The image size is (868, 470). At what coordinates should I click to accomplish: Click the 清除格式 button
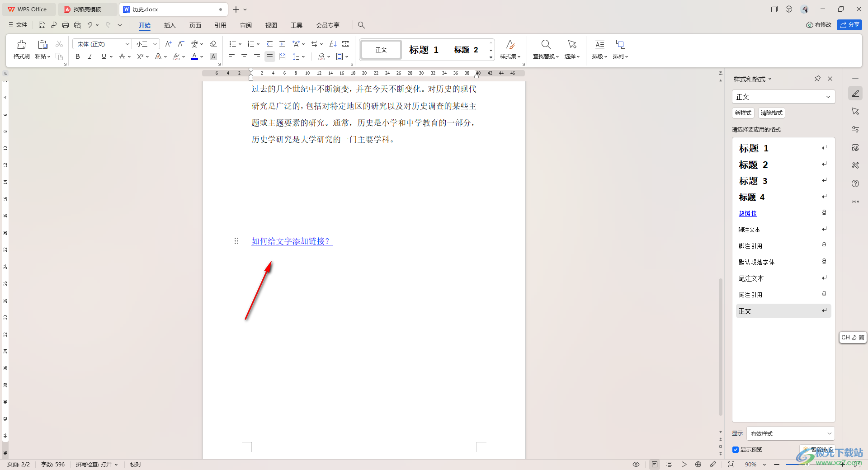pyautogui.click(x=771, y=113)
